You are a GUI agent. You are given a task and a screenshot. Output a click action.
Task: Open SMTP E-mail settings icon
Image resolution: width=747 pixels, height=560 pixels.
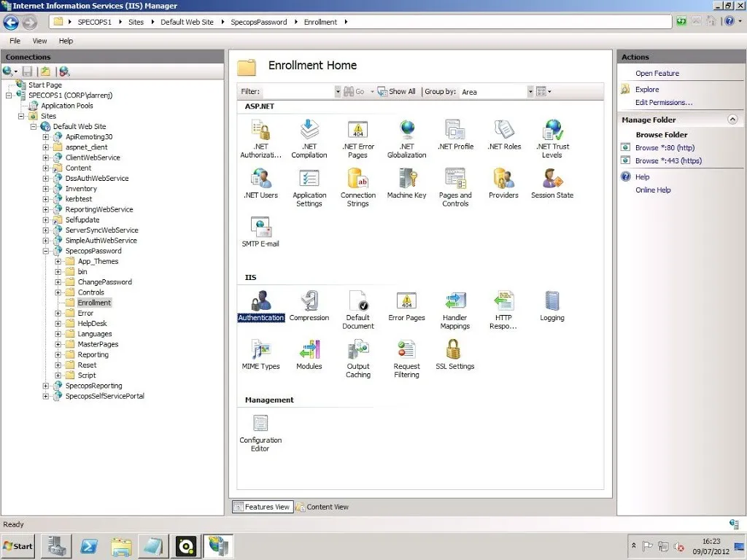tap(260, 232)
